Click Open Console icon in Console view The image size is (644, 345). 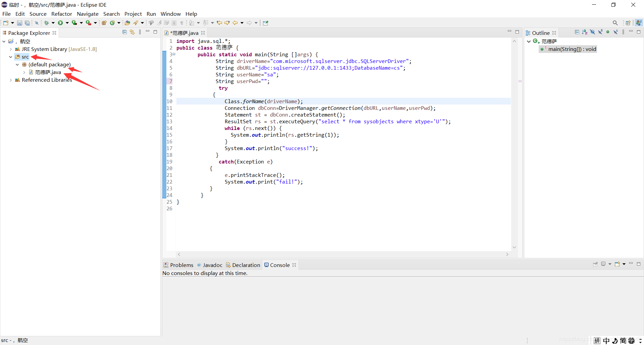point(617,264)
